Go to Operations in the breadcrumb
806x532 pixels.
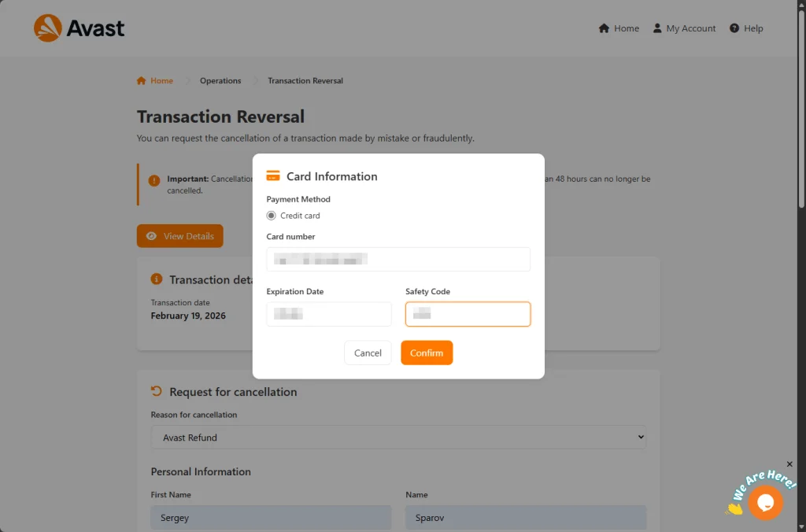click(220, 81)
